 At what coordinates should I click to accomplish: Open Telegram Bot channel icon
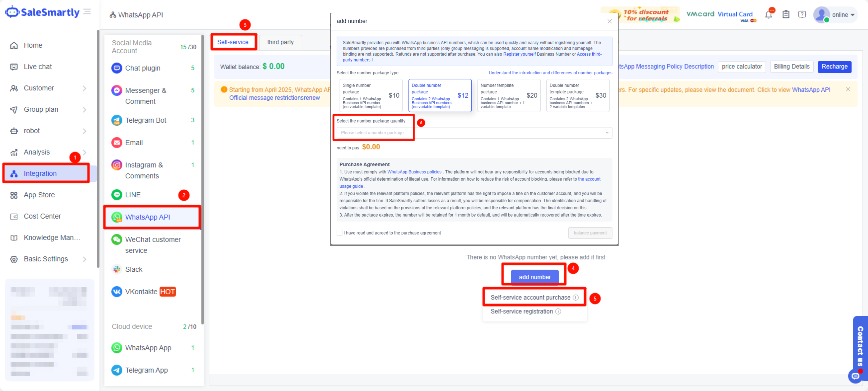point(117,120)
